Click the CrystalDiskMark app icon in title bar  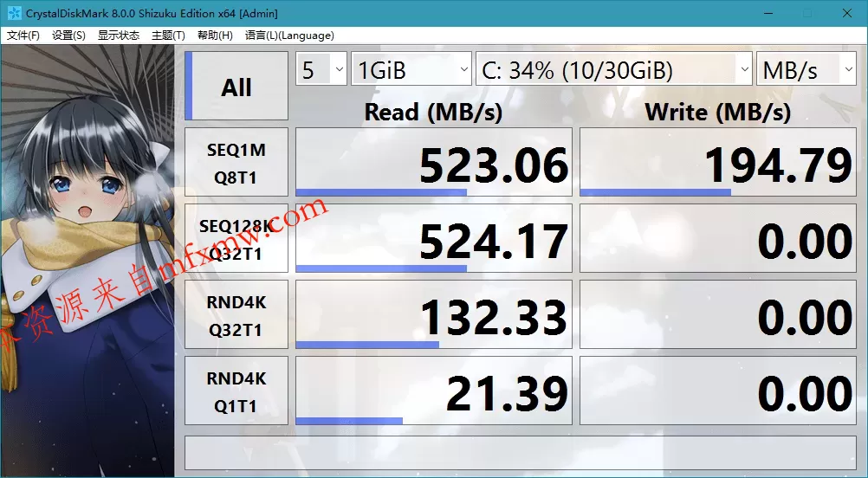coord(15,13)
